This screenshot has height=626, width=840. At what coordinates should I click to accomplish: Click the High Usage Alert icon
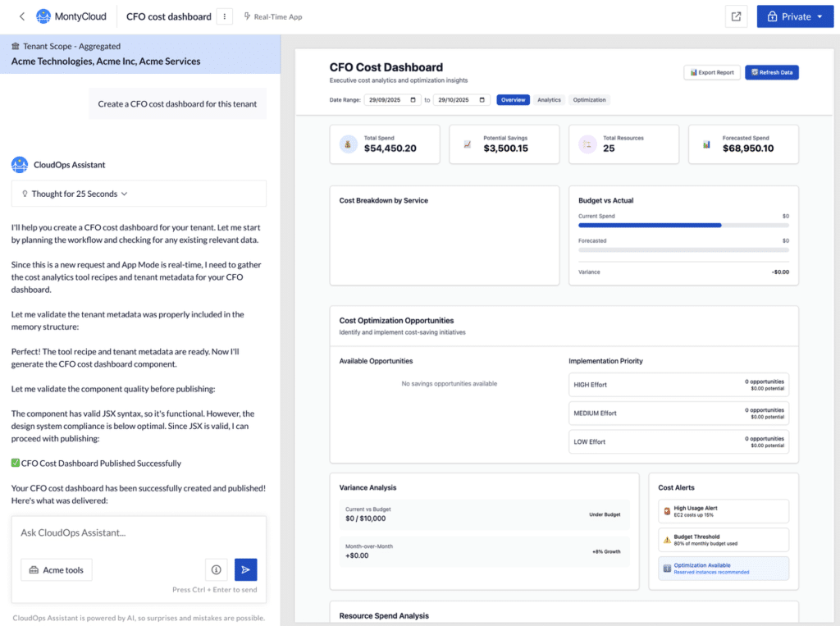point(666,511)
